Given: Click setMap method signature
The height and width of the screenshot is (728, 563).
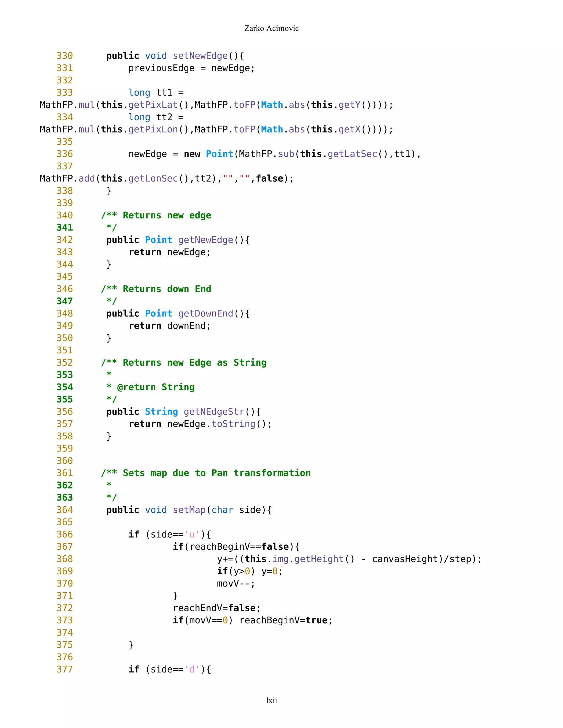Looking at the screenshot, I should (189, 510).
